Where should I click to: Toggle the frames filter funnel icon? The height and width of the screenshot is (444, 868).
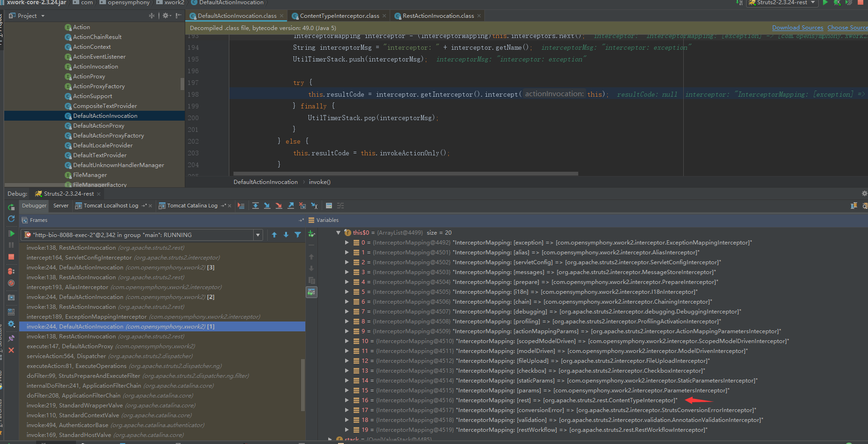coord(298,235)
